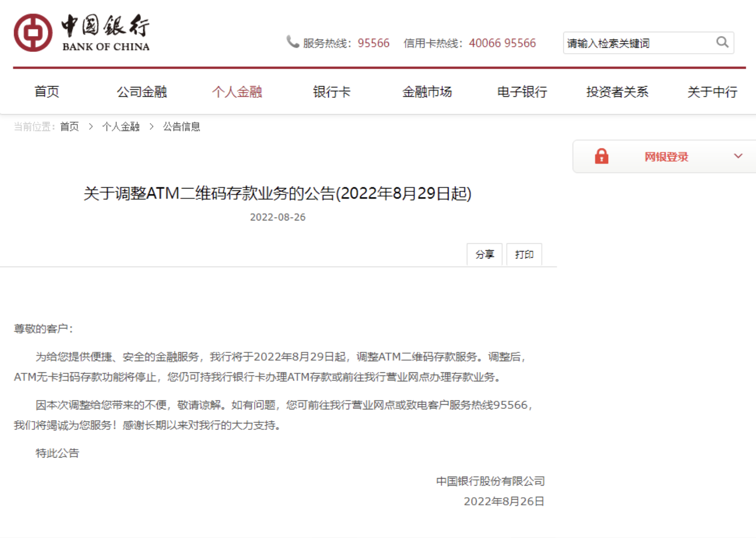The height and width of the screenshot is (538, 756).
Task: Click the 打印 print button
Action: [524, 254]
